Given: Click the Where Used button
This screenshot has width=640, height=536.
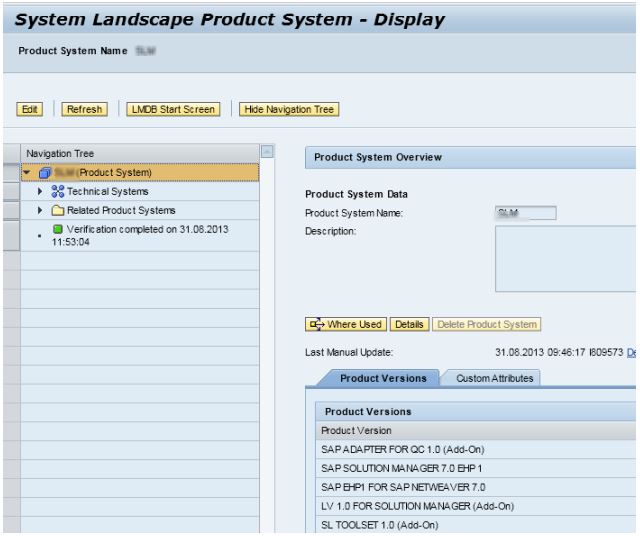Looking at the screenshot, I should pos(346,325).
